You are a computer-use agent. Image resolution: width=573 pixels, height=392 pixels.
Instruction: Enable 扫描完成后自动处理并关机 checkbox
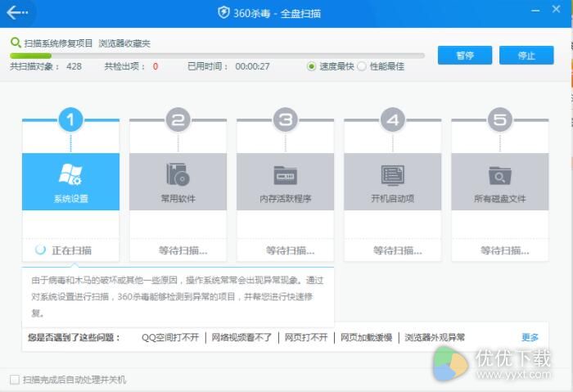[15, 380]
